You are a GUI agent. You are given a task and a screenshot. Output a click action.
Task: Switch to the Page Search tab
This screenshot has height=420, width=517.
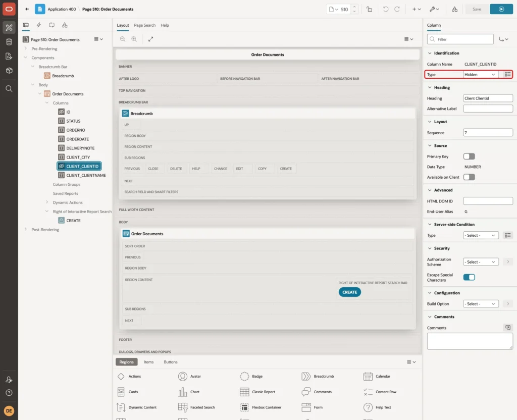coord(144,25)
